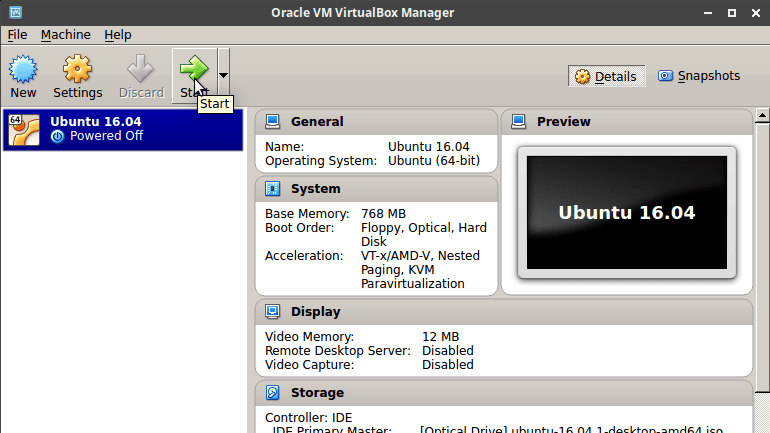Open the Machine menu
The image size is (770, 433).
[x=66, y=35]
